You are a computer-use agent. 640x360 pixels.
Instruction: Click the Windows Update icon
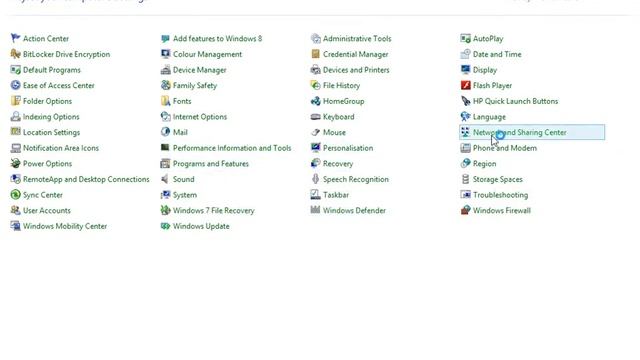point(165,226)
